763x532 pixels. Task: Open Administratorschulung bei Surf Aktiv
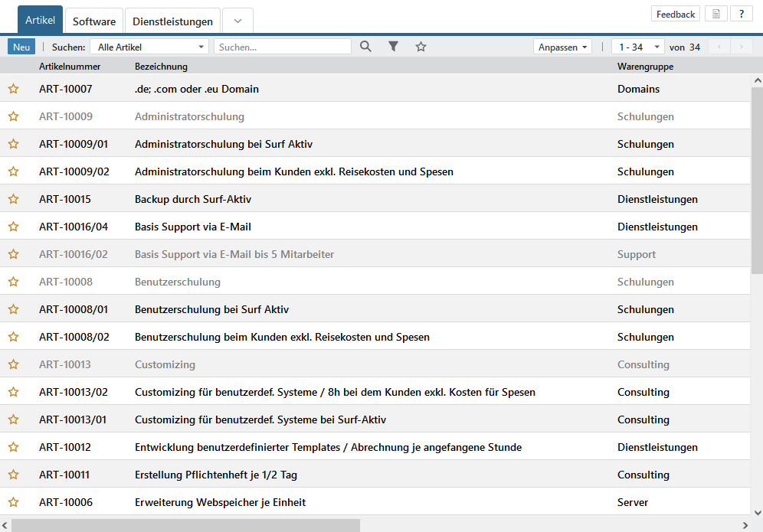click(x=224, y=144)
